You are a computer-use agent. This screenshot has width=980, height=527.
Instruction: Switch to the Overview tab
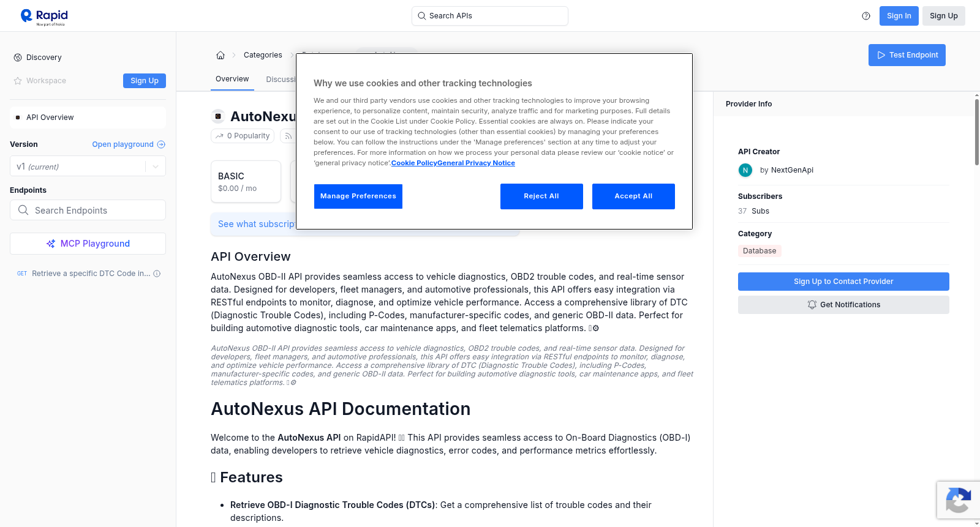232,79
